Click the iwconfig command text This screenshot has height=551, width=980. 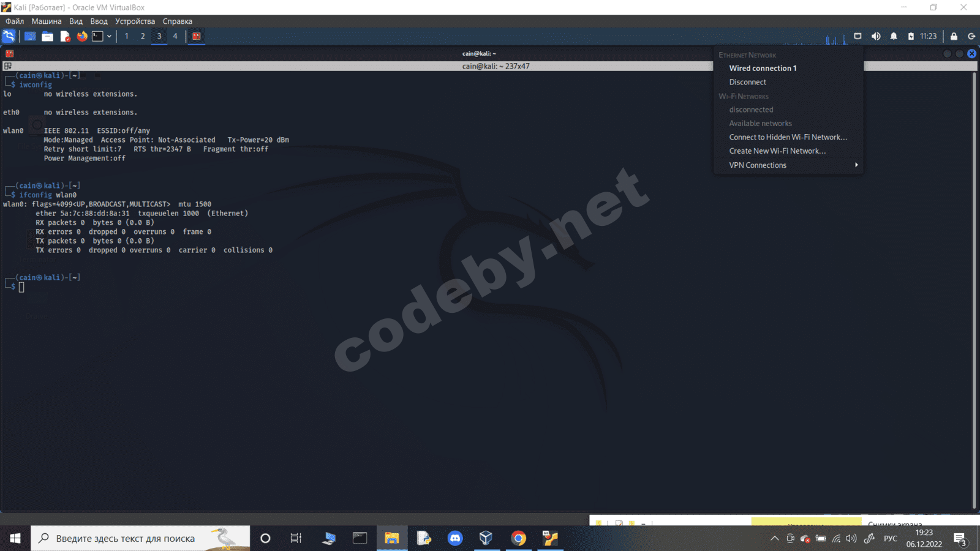coord(36,84)
